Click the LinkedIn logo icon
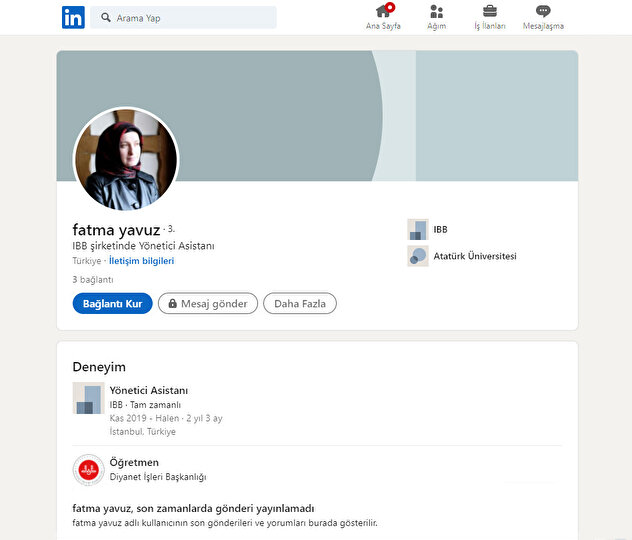Viewport: 632px width, 540px height. 73,17
